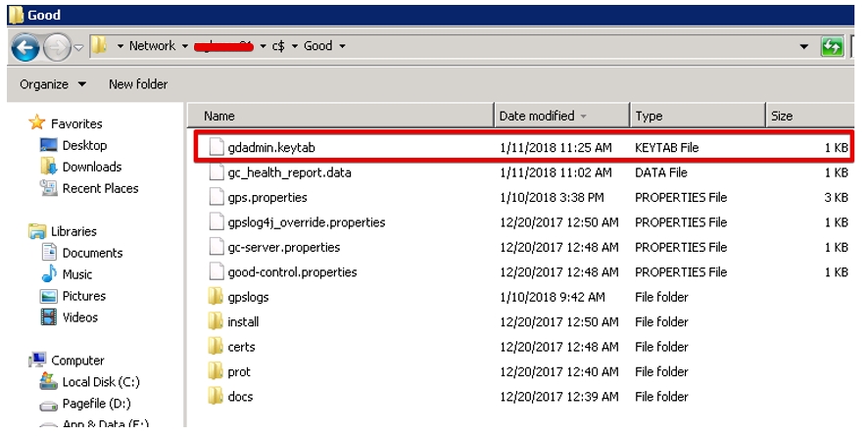Sort files by the Type column header
This screenshot has height=436, width=868.
point(649,116)
